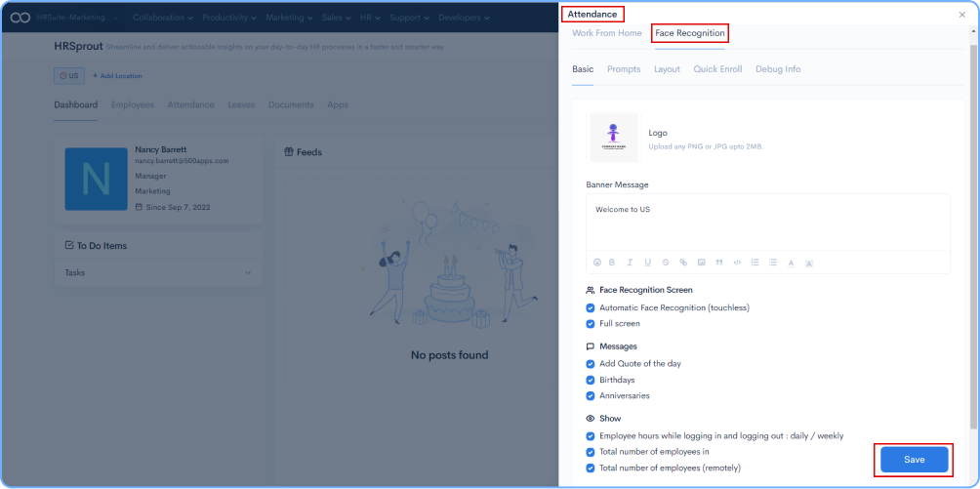
Task: Disable Add Quote of the day
Action: [591, 363]
